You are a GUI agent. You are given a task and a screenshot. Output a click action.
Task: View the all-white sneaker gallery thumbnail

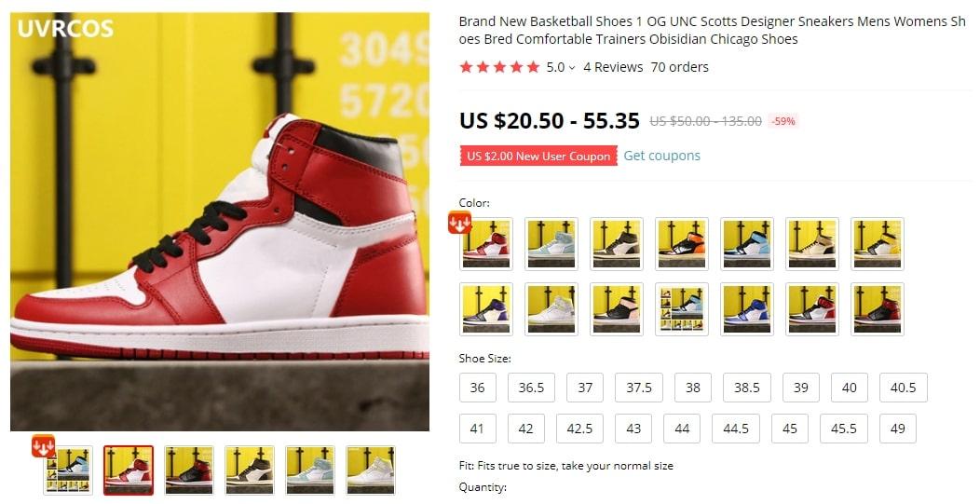[371, 470]
